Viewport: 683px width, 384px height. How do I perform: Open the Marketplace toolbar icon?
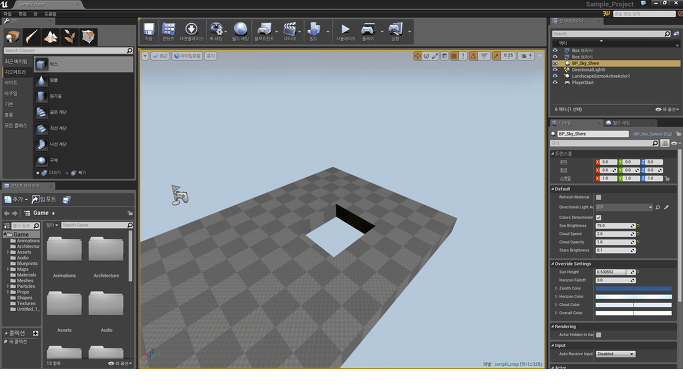click(191, 31)
